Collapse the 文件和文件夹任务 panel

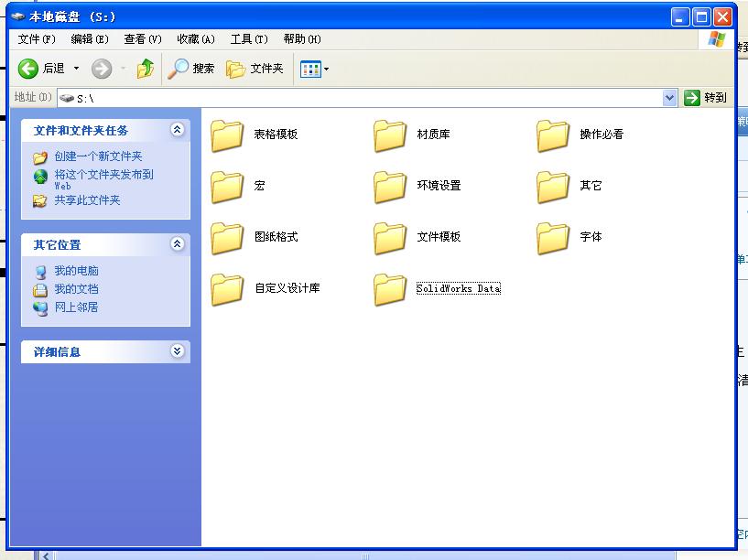click(177, 130)
